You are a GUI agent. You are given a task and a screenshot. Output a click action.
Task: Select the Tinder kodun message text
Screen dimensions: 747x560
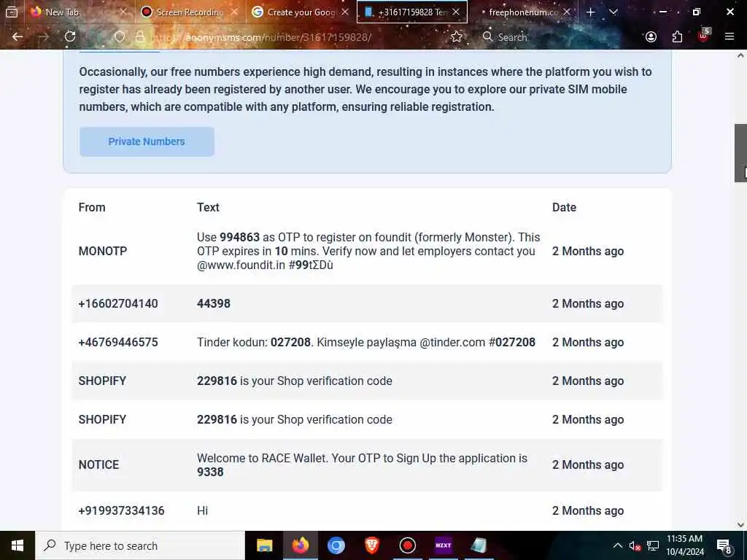click(366, 343)
